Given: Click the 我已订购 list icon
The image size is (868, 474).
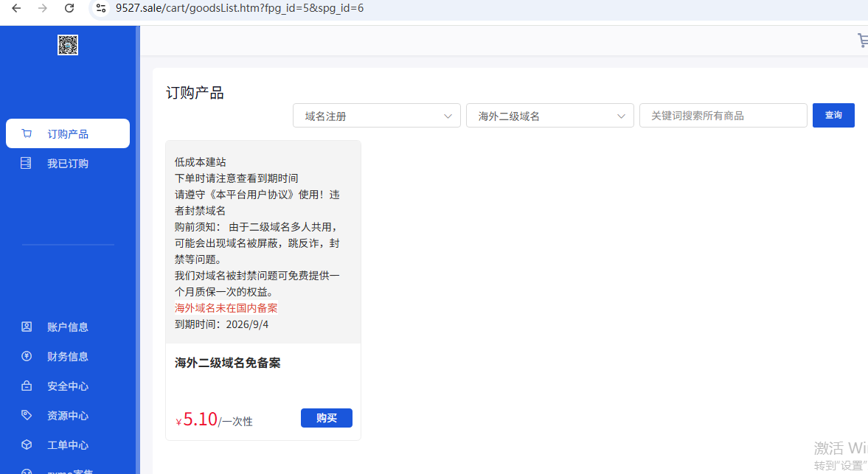Looking at the screenshot, I should coord(27,163).
